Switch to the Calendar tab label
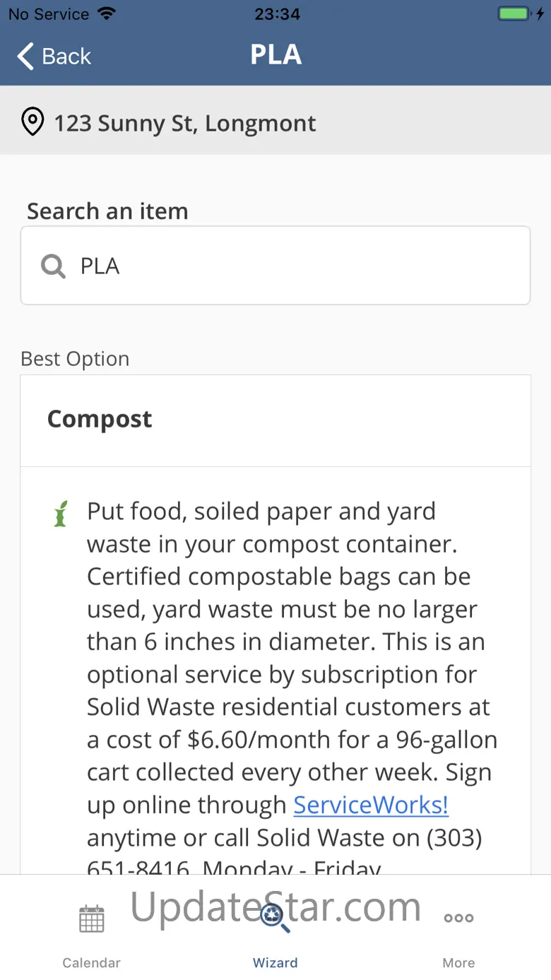Viewport: 551px width, 980px height. 91,962
